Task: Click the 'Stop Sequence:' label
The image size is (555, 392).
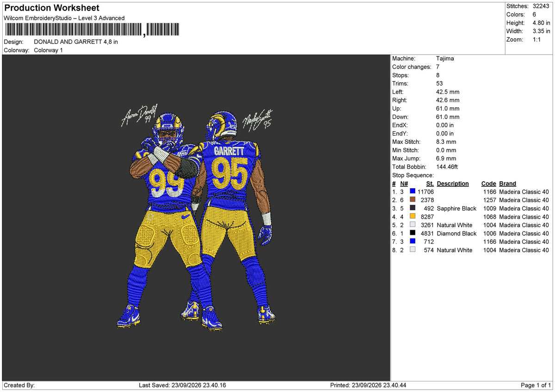Action: 413,175
